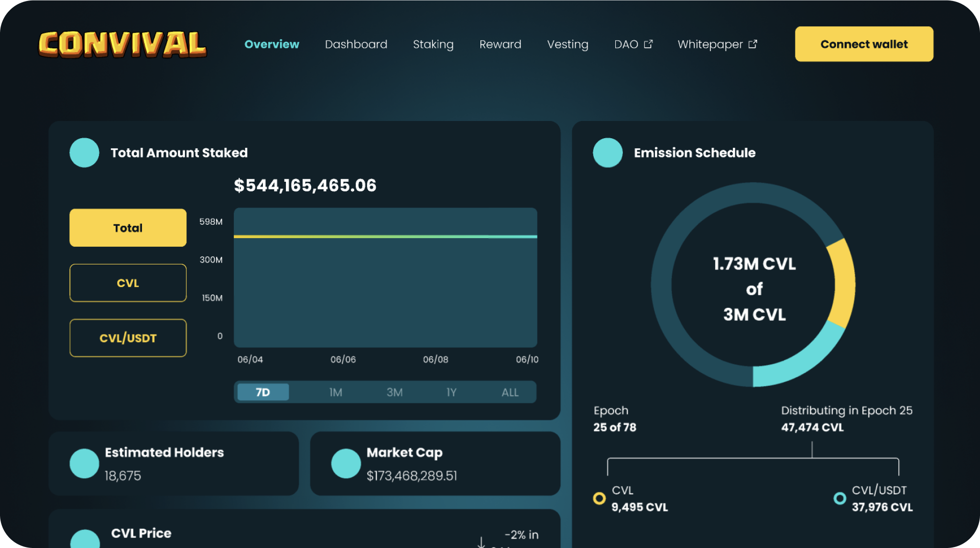Click the 18,675 holders value
980x548 pixels.
123,475
